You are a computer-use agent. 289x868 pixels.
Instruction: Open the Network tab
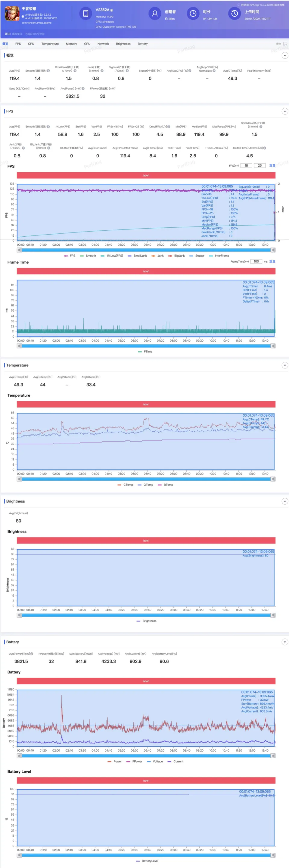click(x=103, y=44)
